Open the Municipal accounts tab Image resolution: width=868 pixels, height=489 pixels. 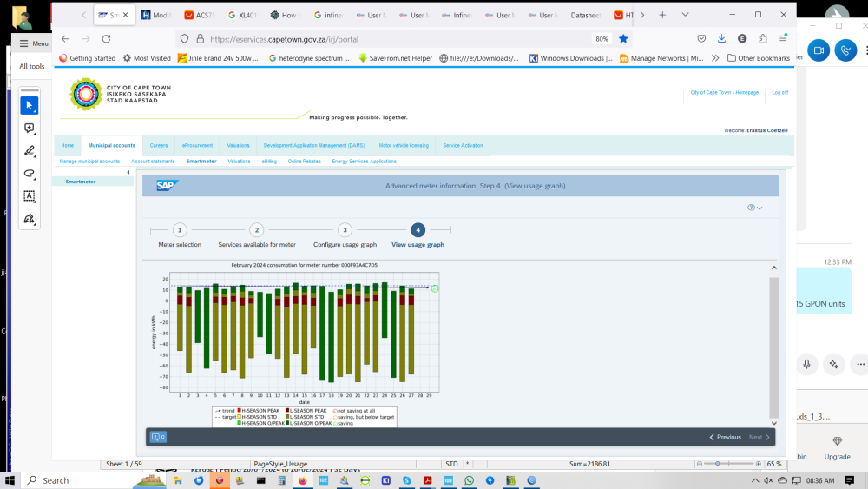(112, 146)
